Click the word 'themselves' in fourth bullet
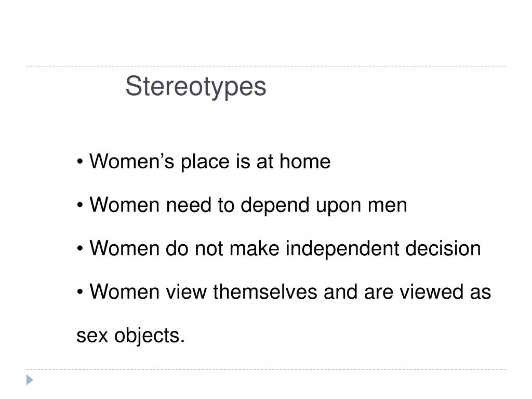 click(265, 292)
